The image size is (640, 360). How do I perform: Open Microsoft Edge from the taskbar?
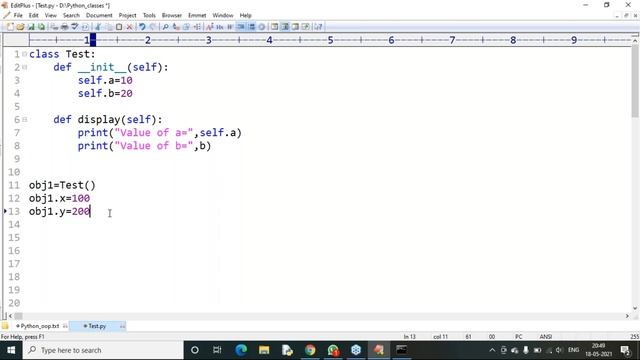[x=241, y=350]
